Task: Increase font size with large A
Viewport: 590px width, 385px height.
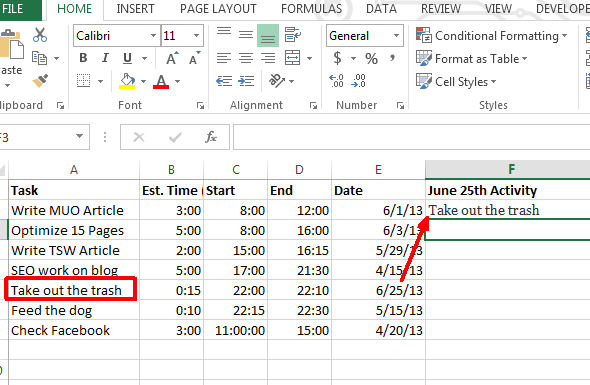Action: click(172, 58)
